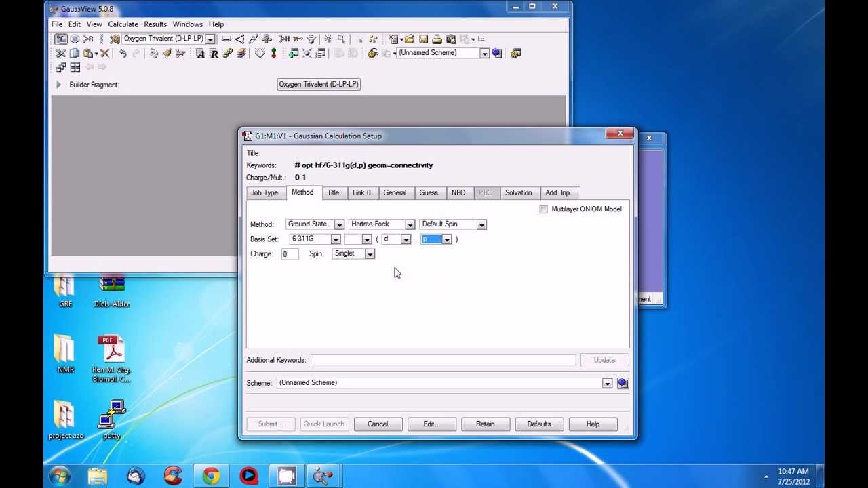Viewport: 868px width, 488px height.
Task: Click the Additional Keywords input field
Action: pos(443,361)
